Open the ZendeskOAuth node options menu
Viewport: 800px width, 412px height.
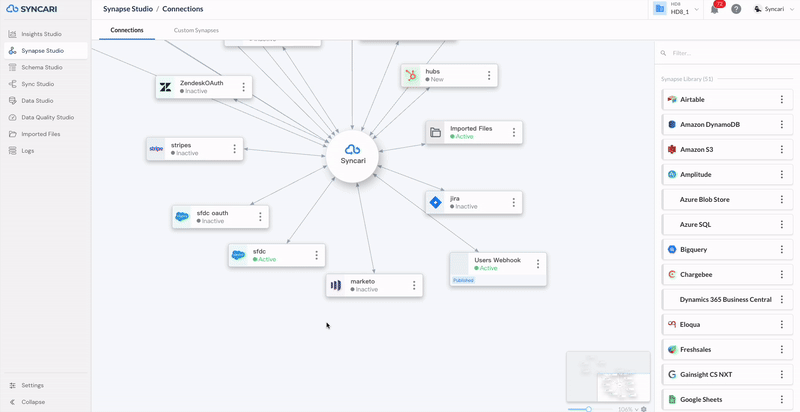243,87
